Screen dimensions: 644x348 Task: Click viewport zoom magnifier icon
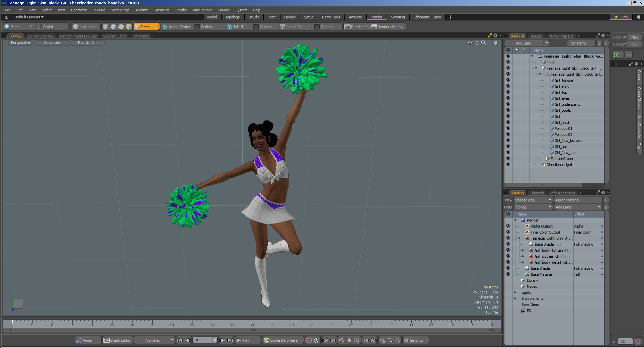click(x=483, y=43)
